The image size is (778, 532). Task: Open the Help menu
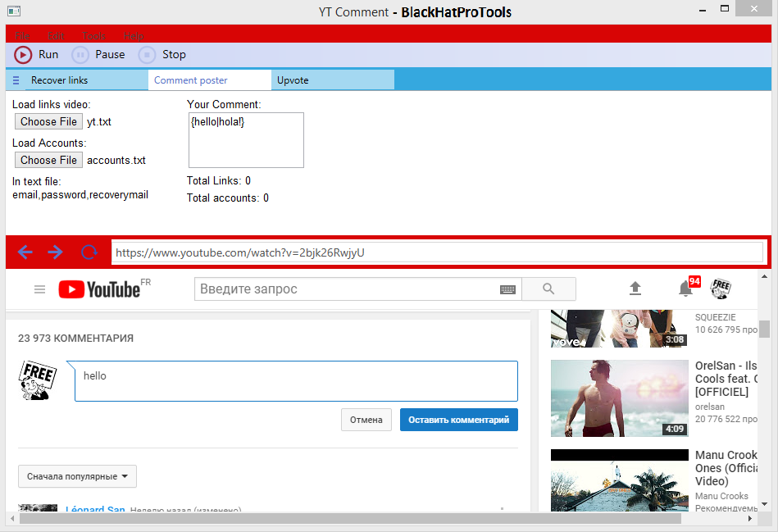134,36
